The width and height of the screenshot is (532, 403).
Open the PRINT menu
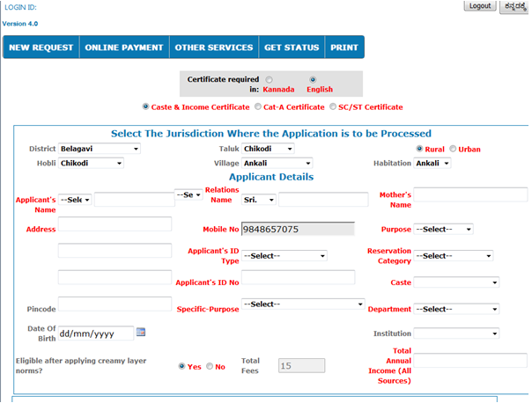[x=344, y=48]
